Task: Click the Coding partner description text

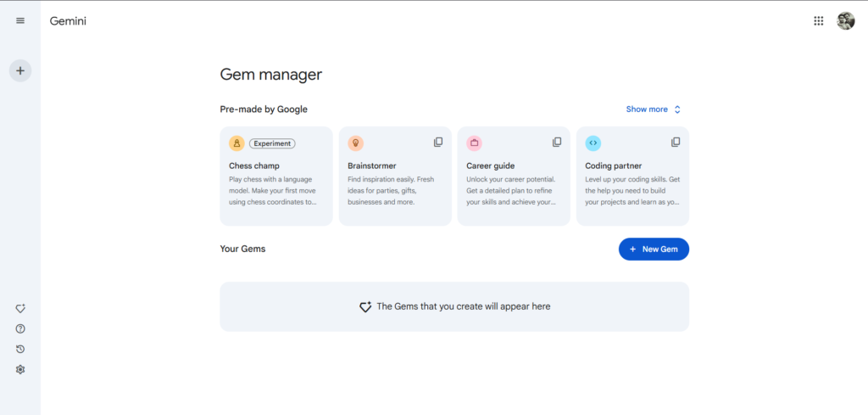Action: 632,191
